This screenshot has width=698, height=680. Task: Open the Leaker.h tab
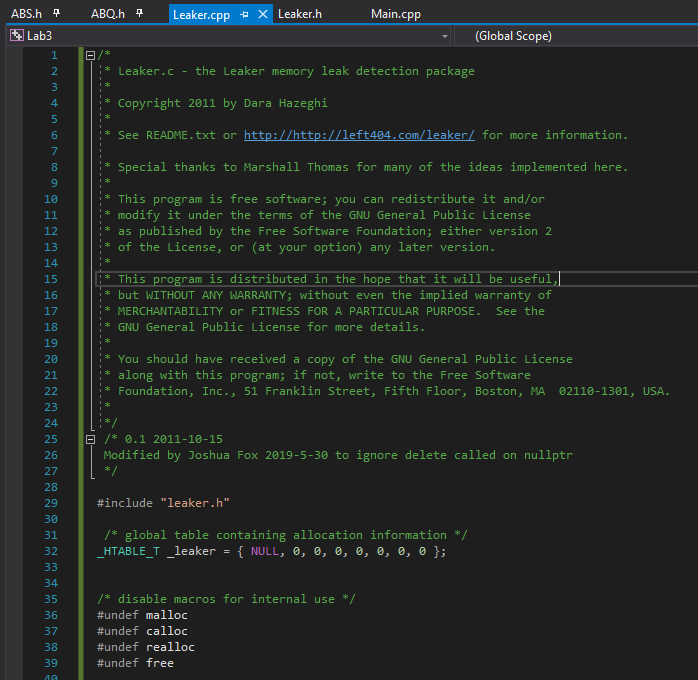pos(299,14)
